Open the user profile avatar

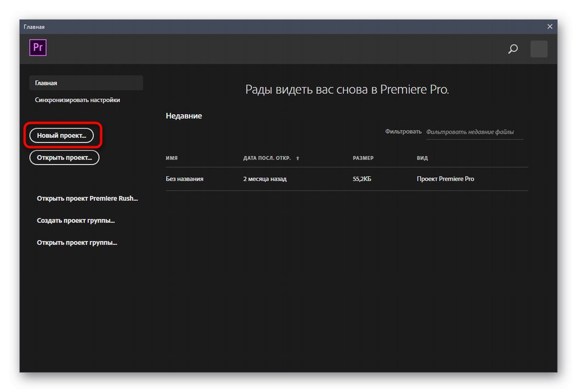click(x=539, y=49)
